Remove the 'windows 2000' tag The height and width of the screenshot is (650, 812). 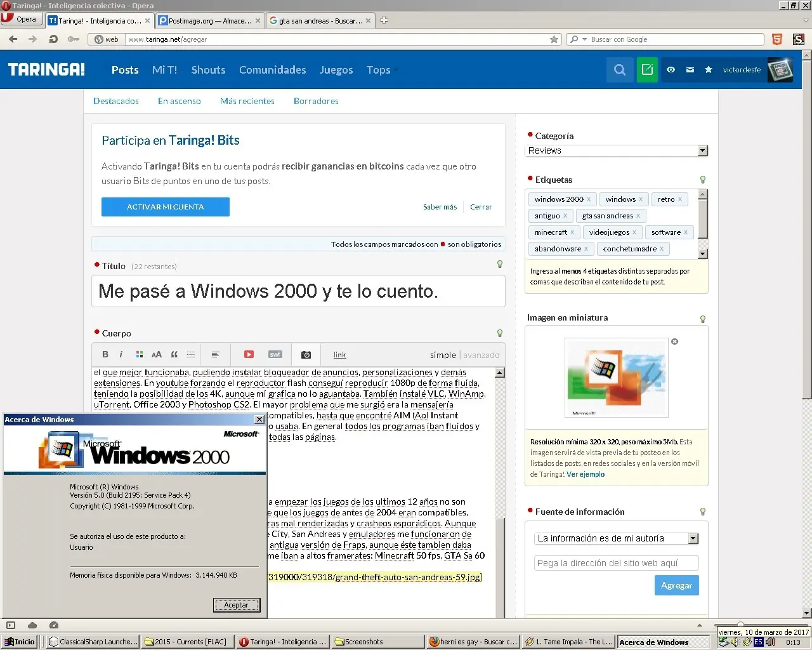point(589,199)
